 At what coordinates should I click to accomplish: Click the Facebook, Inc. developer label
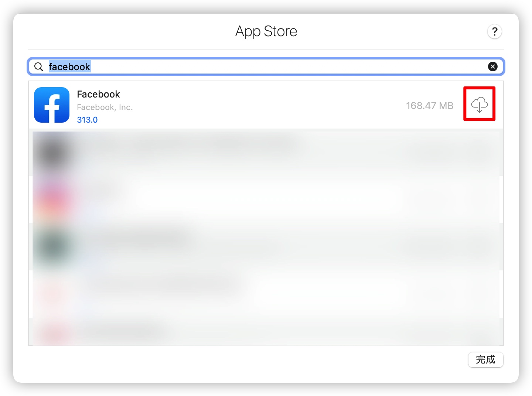coord(105,107)
